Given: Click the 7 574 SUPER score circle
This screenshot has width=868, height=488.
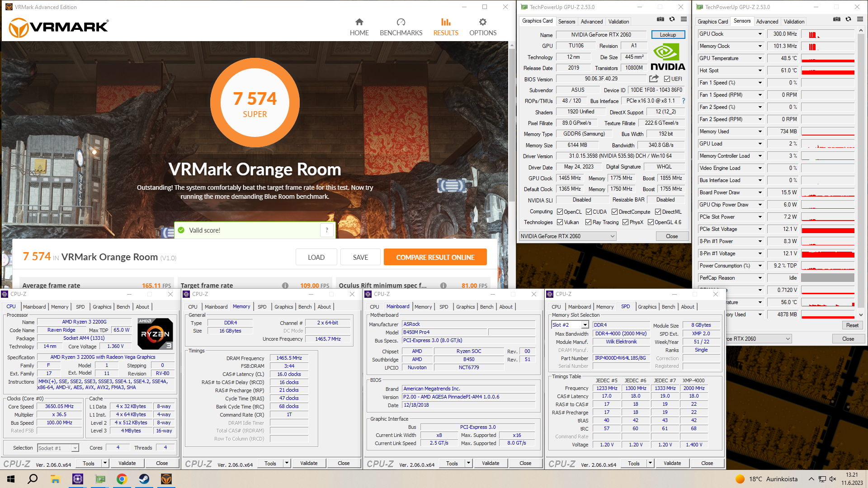Looking at the screenshot, I should coord(255,103).
